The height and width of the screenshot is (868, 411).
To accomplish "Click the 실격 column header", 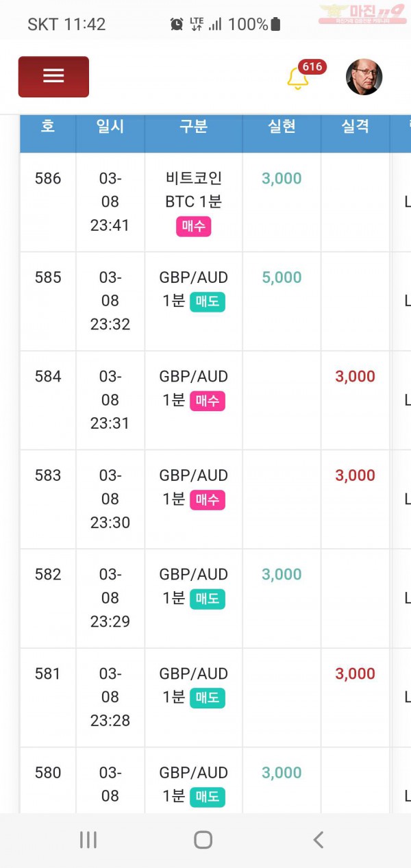I will pos(355,127).
